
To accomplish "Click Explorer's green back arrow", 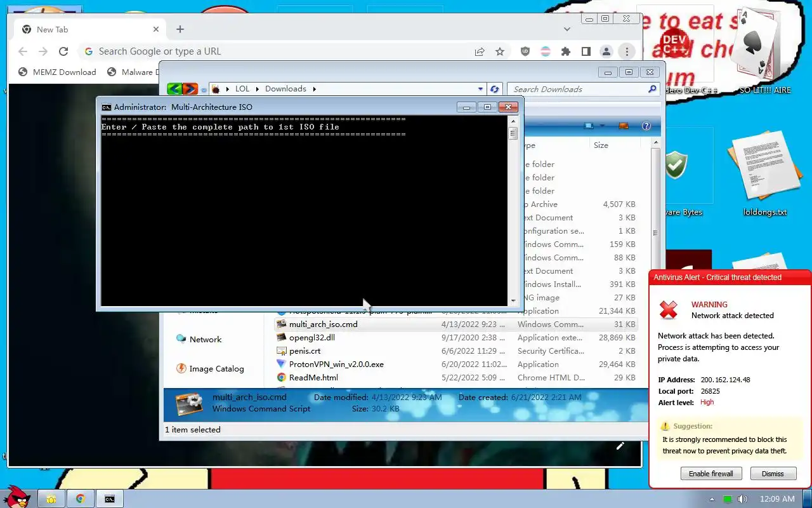I will [x=174, y=89].
